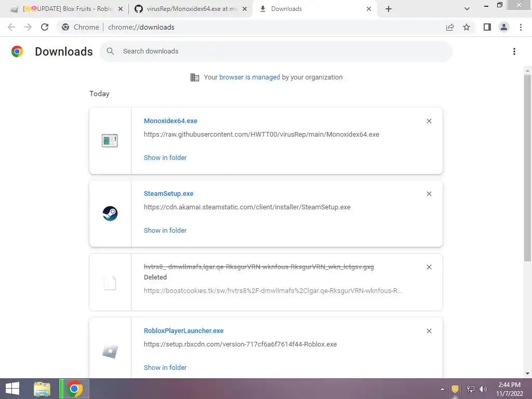
Task: Click the Steam logo file icon
Action: coord(110,214)
